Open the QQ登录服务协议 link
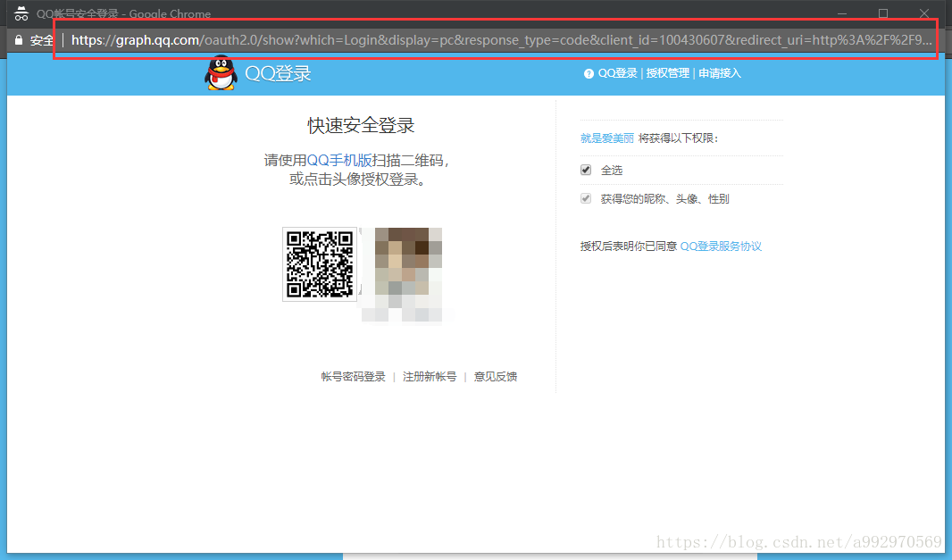The width and height of the screenshot is (952, 560). [x=721, y=246]
